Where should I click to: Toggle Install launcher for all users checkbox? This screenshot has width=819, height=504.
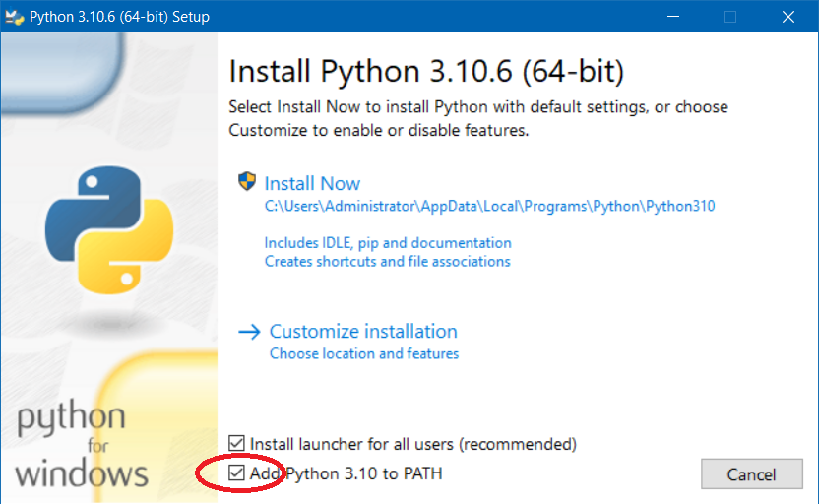click(x=236, y=443)
